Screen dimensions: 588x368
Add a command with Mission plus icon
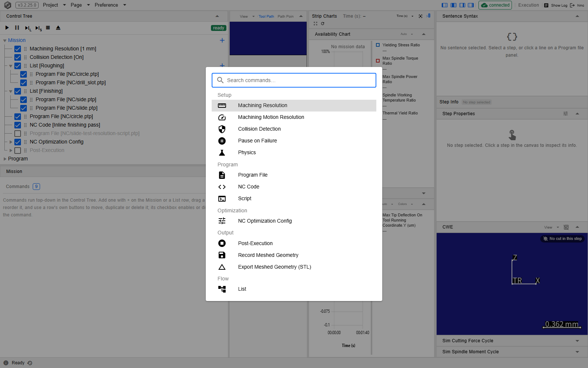tap(222, 40)
